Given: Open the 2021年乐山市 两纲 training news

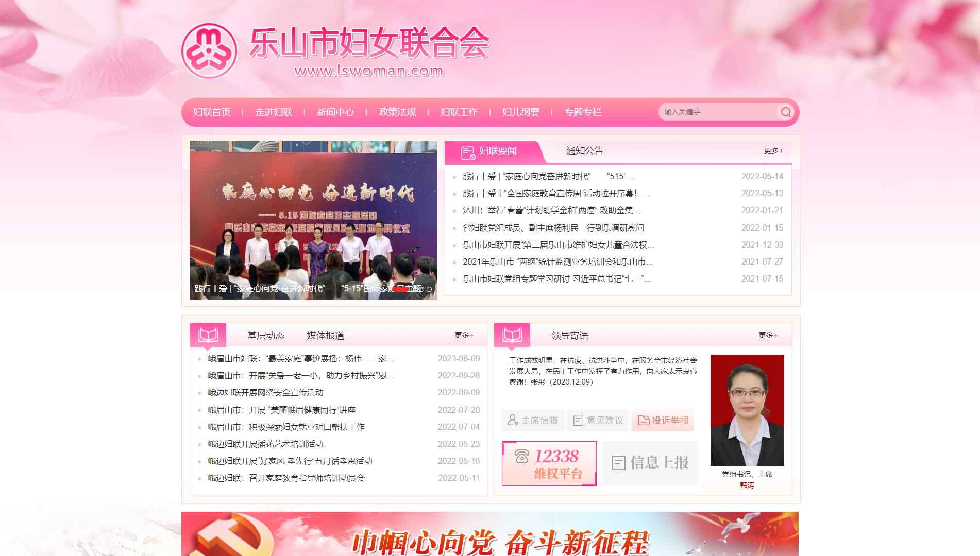Looking at the screenshot, I should (x=558, y=262).
